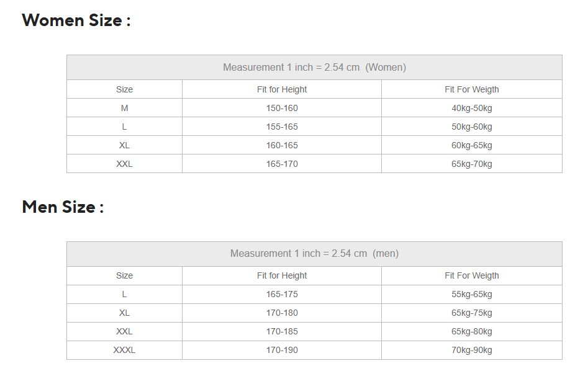588x366 pixels.
Task: Click the 150-160 height cell
Action: 282,108
